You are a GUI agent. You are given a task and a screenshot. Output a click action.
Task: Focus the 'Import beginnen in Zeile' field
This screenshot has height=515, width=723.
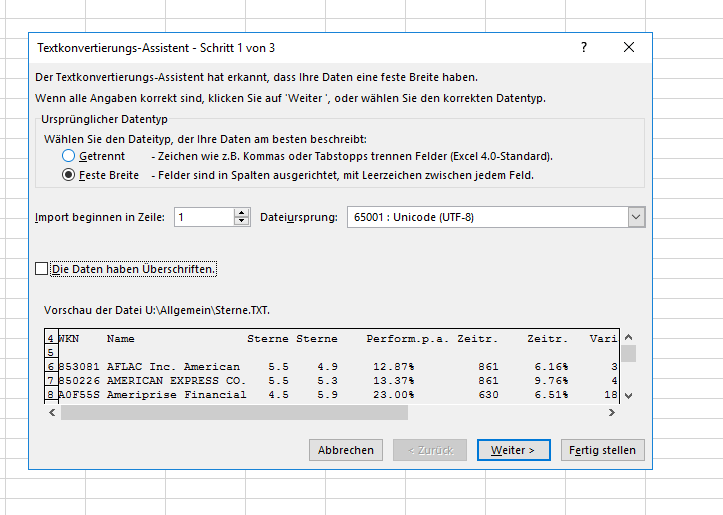(204, 217)
